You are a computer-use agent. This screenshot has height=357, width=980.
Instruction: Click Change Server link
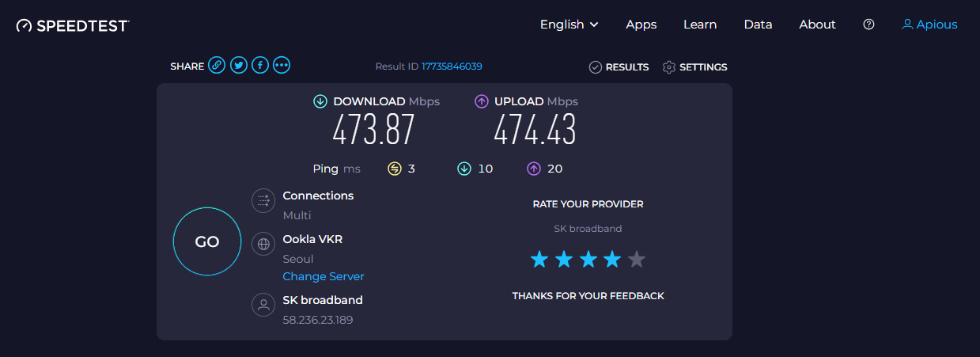324,276
